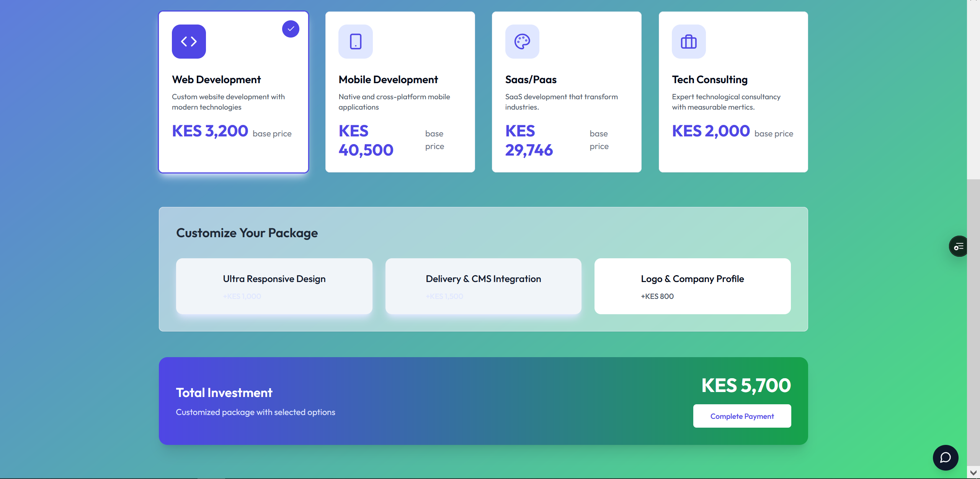The height and width of the screenshot is (479, 980).
Task: Click the vertical scrollbar thumb
Action: (973, 322)
